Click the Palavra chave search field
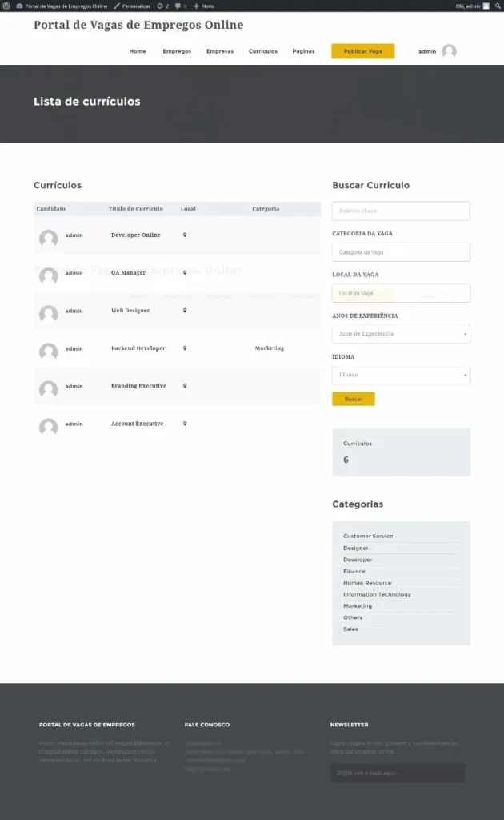 (x=401, y=211)
